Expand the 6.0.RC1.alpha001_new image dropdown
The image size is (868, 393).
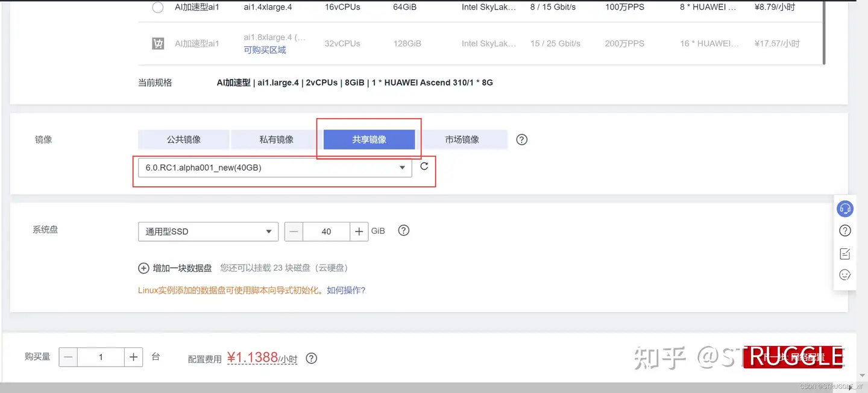pyautogui.click(x=275, y=168)
